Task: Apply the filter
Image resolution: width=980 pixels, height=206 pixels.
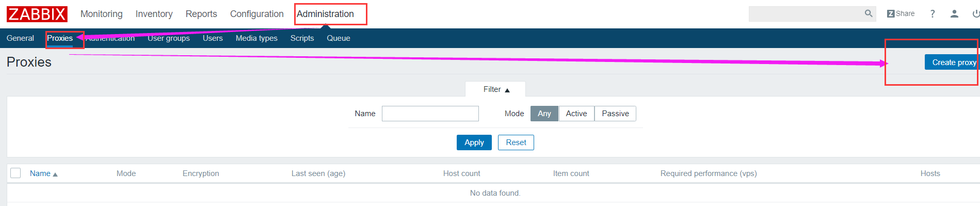Action: [474, 142]
